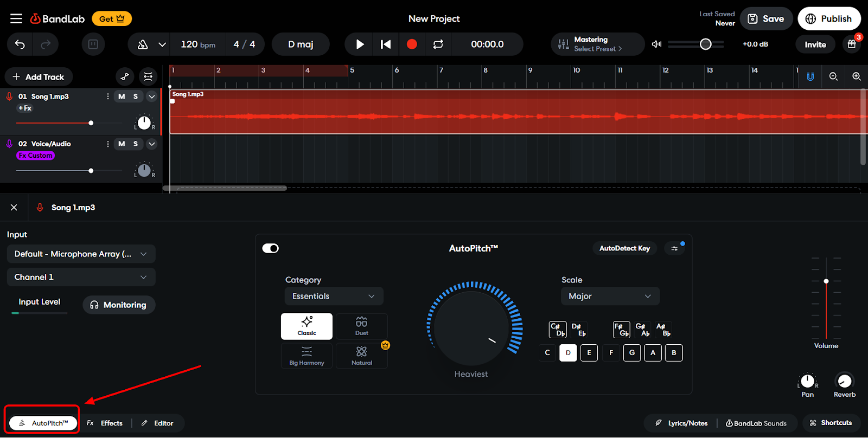Open the Shortcuts panel

pyautogui.click(x=831, y=423)
